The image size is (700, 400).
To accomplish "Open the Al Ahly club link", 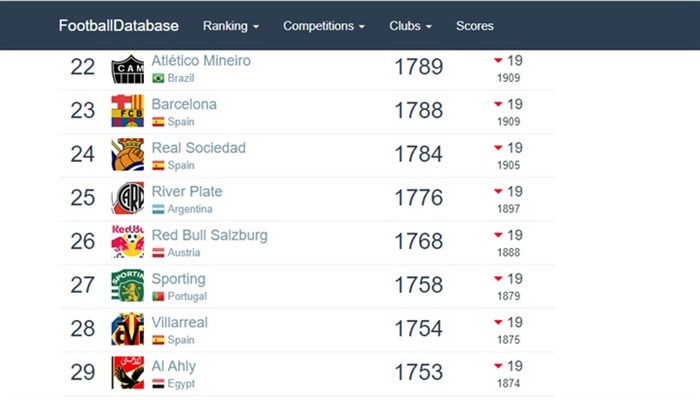I will click(174, 366).
